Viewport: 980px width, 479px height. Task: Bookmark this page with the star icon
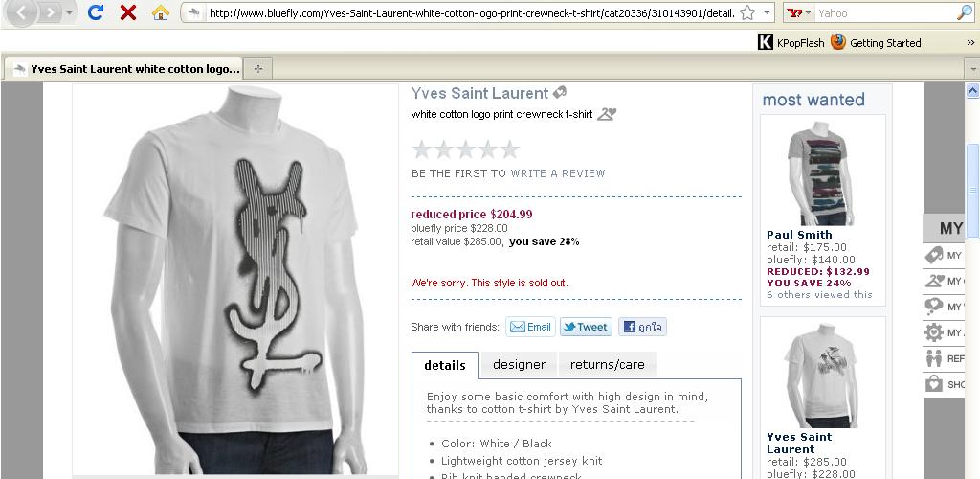point(746,12)
